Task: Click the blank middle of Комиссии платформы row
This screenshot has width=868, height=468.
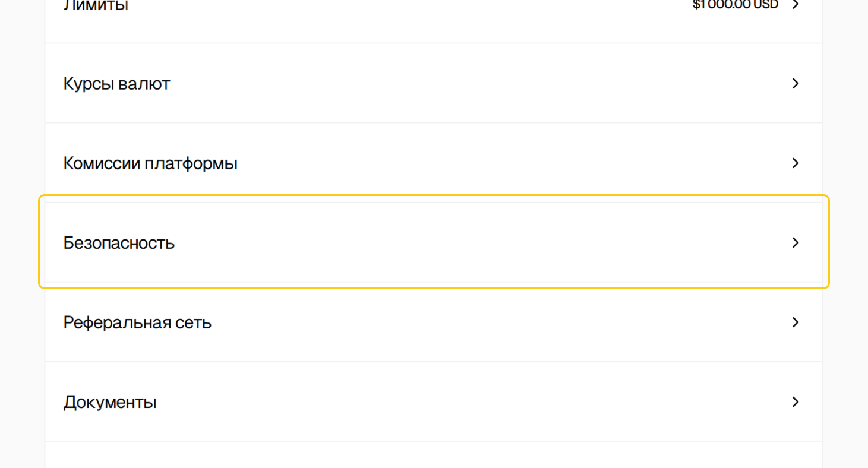Action: (434, 163)
